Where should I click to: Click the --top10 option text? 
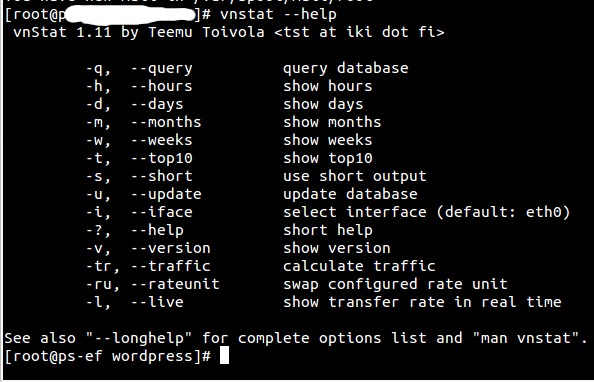[162, 158]
